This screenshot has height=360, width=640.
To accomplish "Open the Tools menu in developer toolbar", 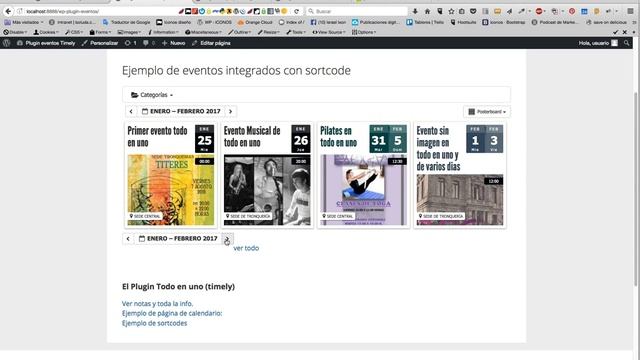I will 296,32.
